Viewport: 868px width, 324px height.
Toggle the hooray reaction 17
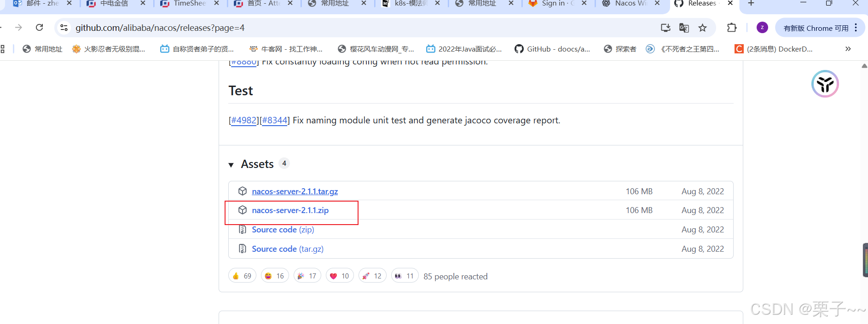[307, 276]
